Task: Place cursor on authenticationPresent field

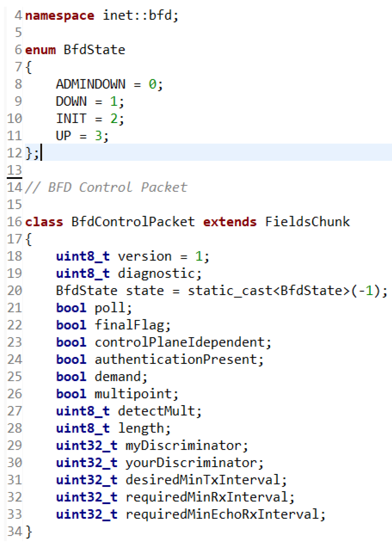Action: tap(176, 359)
